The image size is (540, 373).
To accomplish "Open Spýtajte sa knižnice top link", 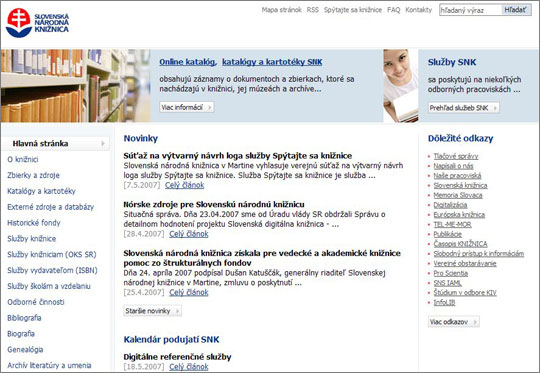I will pos(353,10).
